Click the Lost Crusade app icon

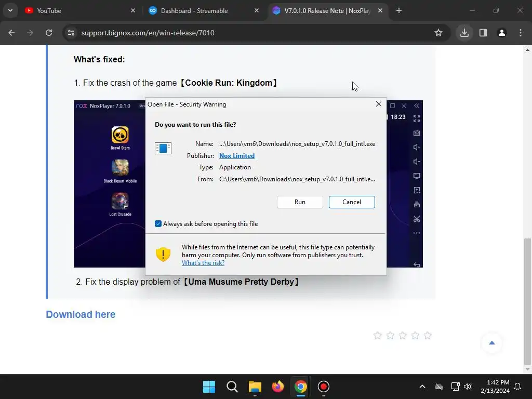(120, 201)
